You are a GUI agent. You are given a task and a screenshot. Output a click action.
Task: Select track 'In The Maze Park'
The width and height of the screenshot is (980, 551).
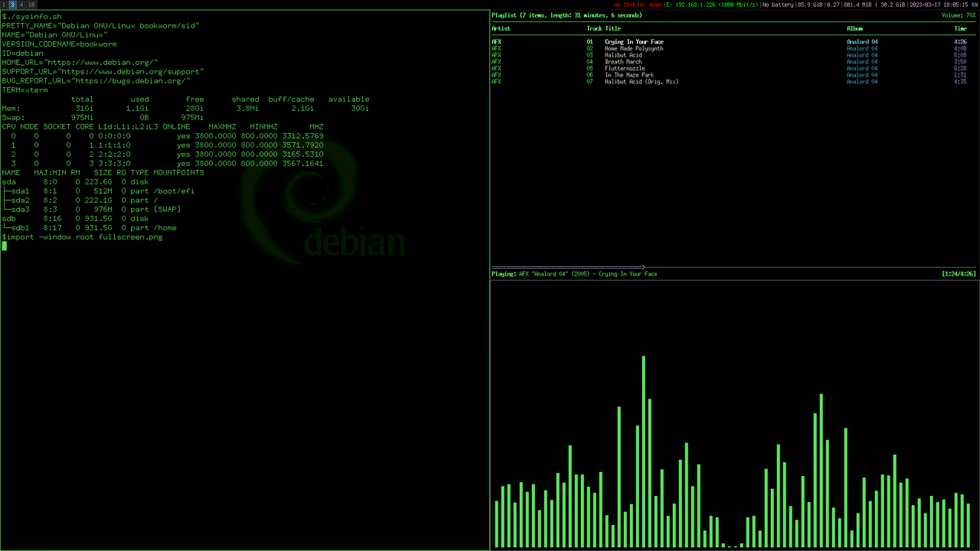click(629, 75)
